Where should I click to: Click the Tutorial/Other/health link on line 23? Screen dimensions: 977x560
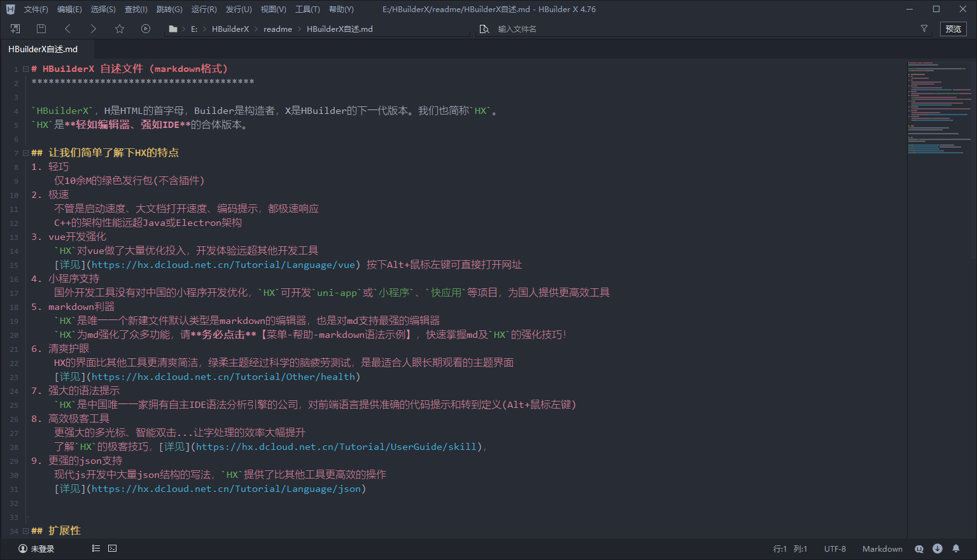(223, 377)
